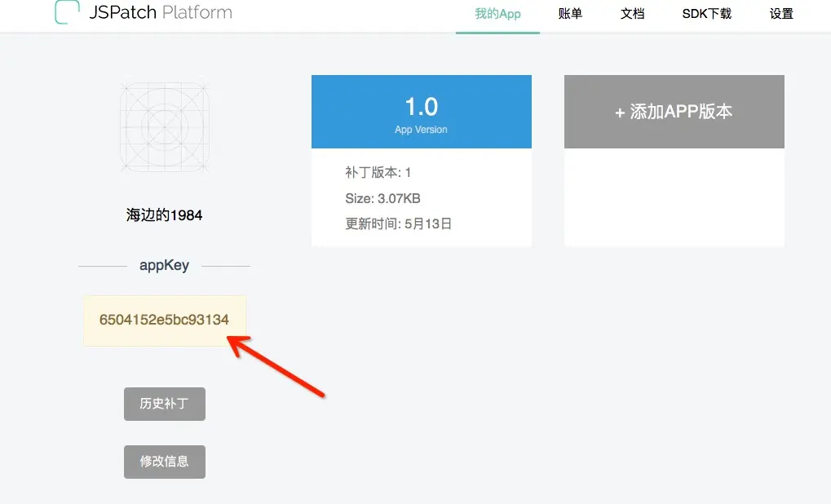Click the + 添加APP版本 button

674,112
